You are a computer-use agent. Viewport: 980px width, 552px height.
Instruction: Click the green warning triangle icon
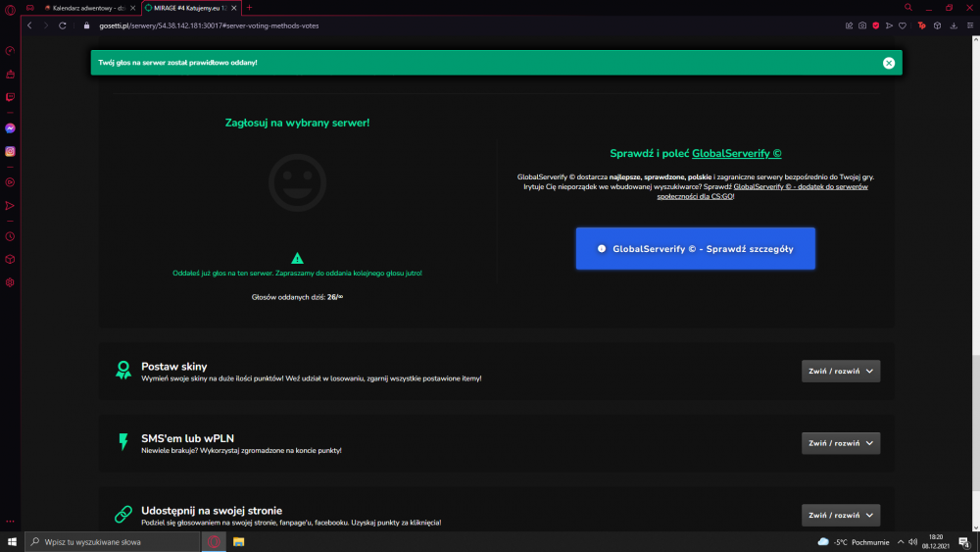pyautogui.click(x=298, y=258)
